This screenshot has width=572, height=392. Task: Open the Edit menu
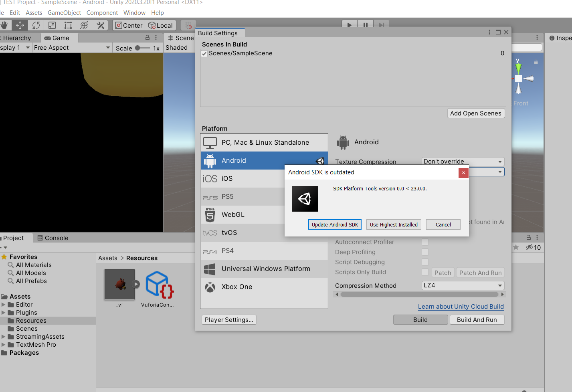tap(15, 13)
